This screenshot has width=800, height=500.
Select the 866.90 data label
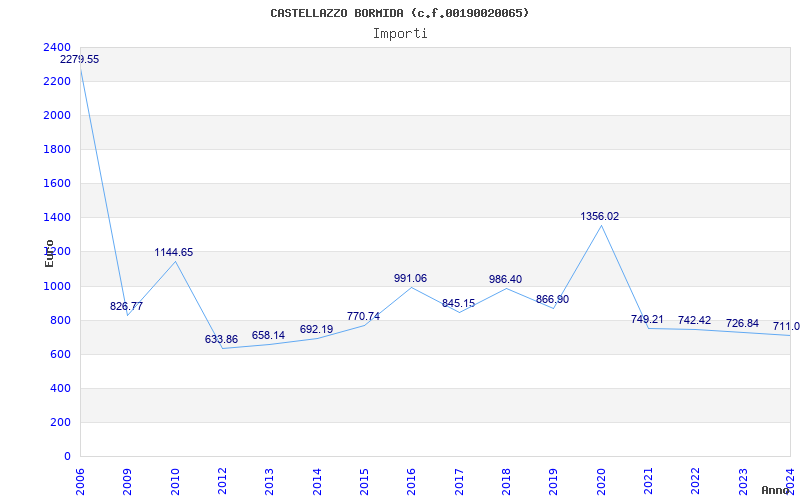tap(553, 299)
